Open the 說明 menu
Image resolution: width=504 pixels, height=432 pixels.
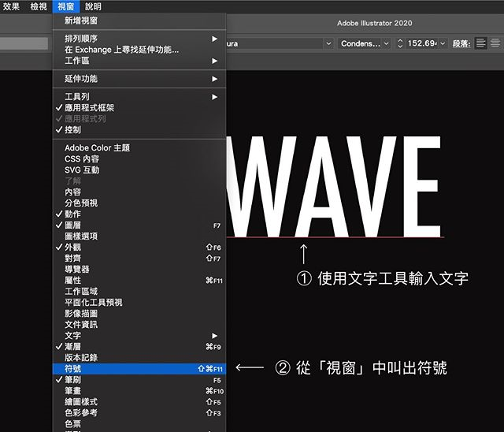pos(93,6)
